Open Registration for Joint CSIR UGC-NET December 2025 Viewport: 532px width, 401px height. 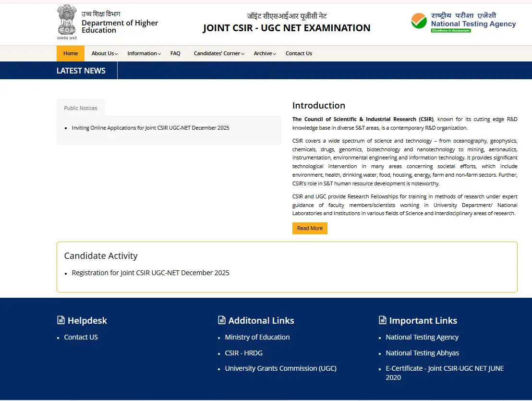point(150,272)
